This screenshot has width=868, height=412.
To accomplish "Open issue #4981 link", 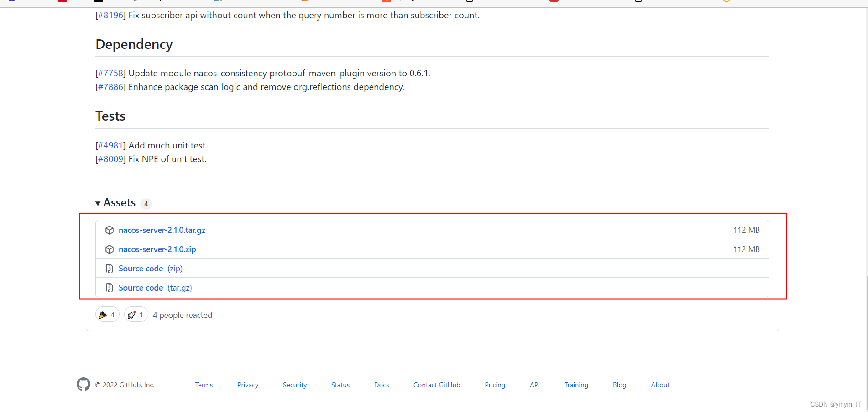I will pos(111,145).
